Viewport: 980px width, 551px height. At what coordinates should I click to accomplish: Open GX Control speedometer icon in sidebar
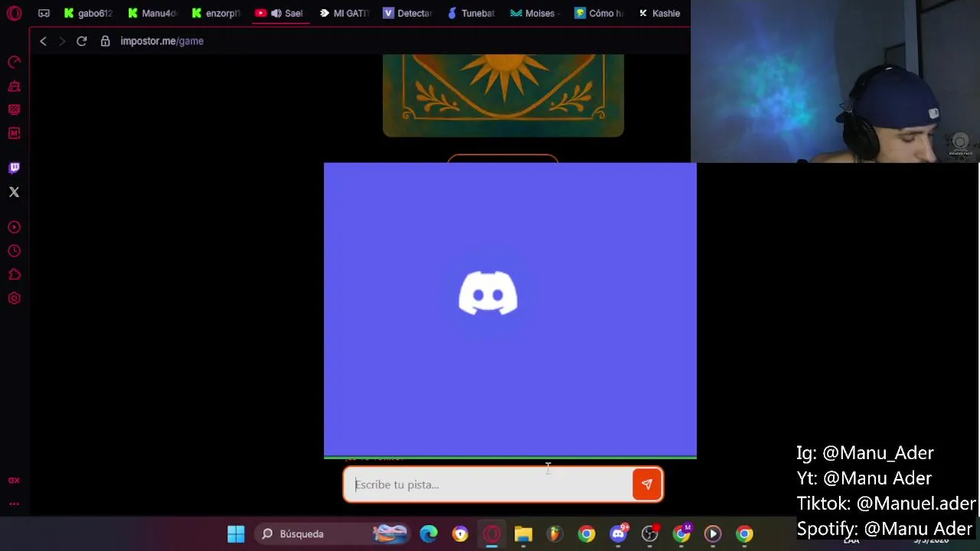(x=14, y=62)
